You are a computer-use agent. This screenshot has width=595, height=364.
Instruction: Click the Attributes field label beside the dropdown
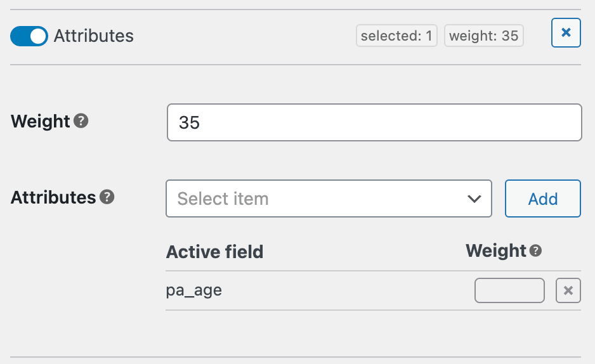(x=53, y=197)
